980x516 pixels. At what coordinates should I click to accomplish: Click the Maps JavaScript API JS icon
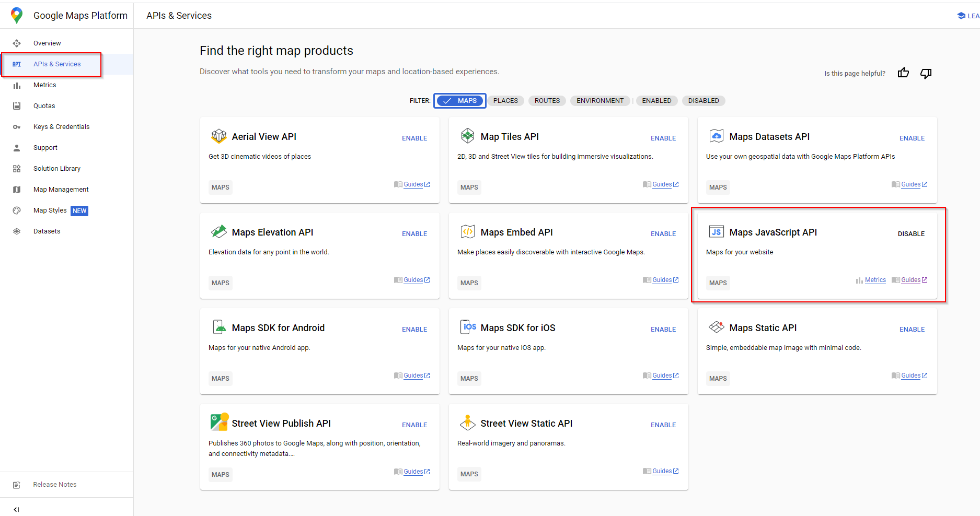click(x=716, y=232)
